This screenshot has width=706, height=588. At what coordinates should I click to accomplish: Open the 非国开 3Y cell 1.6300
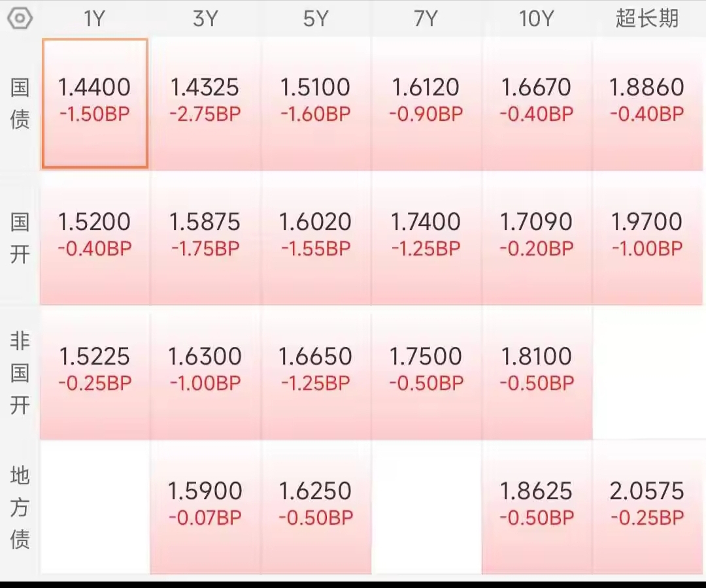205,372
